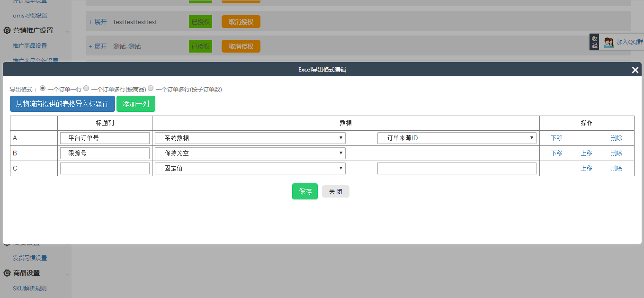Close the Excel export dialog with X
This screenshot has height=298, width=644.
[635, 70]
